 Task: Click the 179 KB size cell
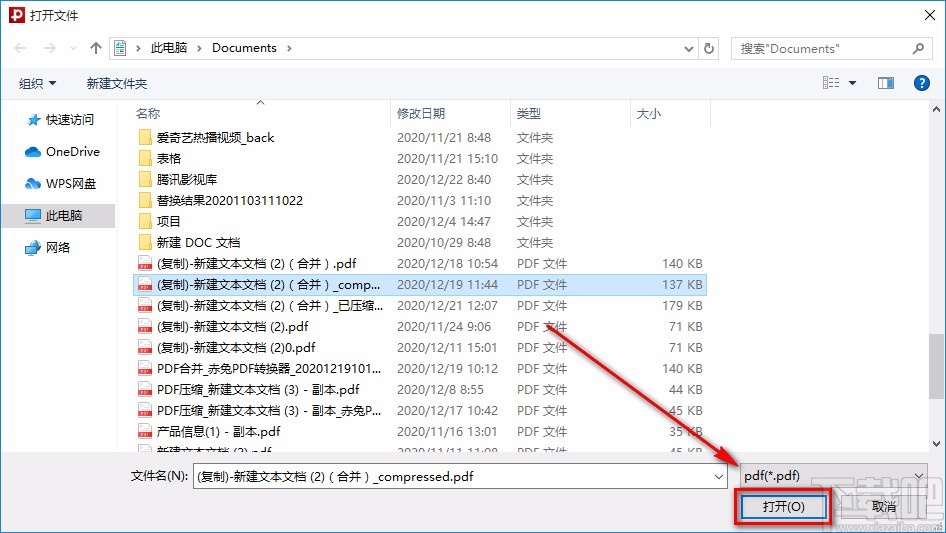[682, 305]
